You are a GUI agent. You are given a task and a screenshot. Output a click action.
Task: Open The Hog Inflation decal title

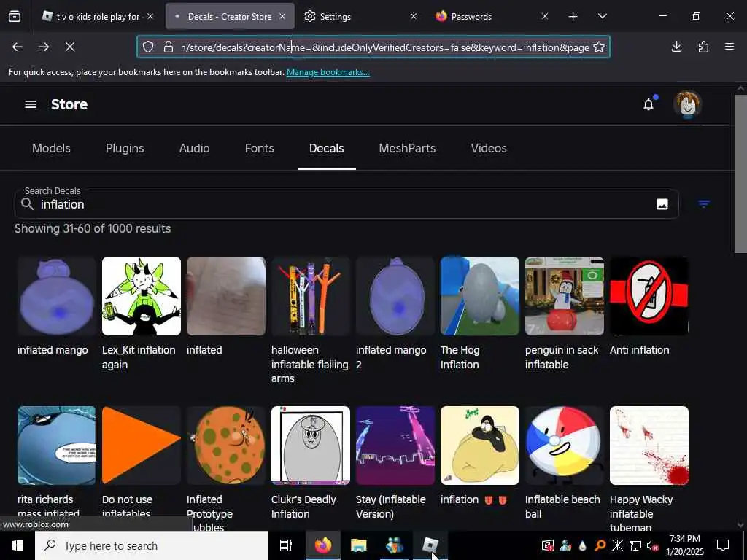460,357
